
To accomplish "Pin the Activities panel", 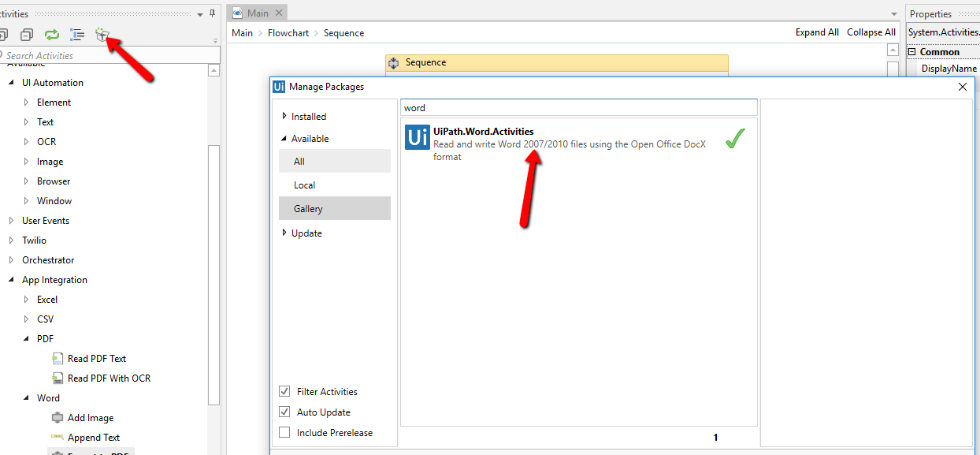I will (x=212, y=13).
